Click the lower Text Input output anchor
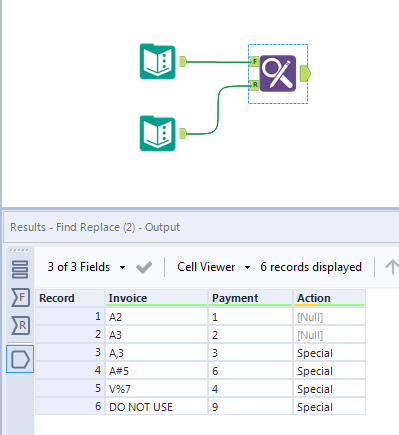The height and width of the screenshot is (435, 399). pyautogui.click(x=183, y=133)
